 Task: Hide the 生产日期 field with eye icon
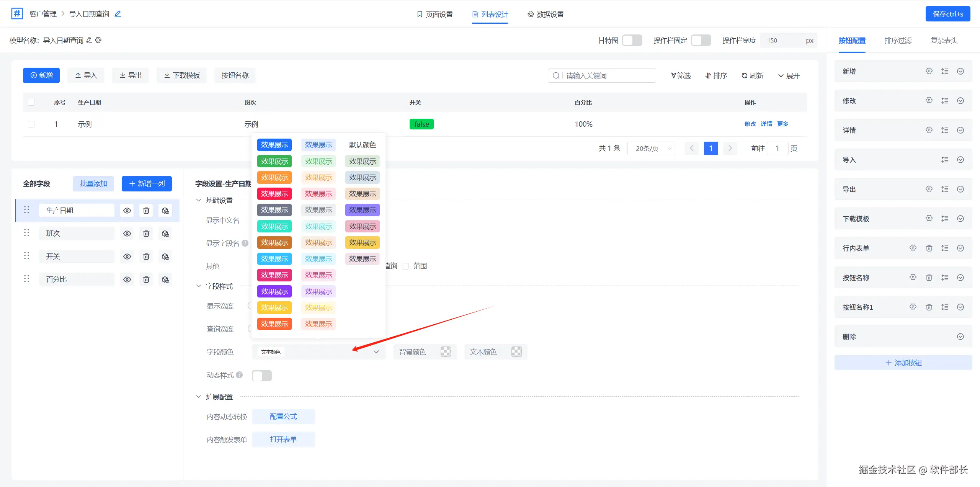127,211
